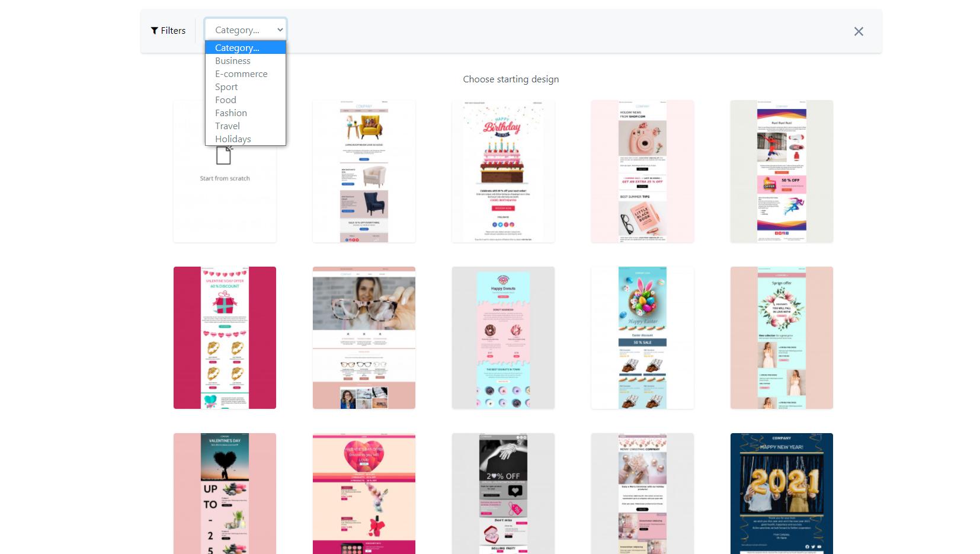
Task: Collapse the Category dropdown box
Action: (x=245, y=30)
